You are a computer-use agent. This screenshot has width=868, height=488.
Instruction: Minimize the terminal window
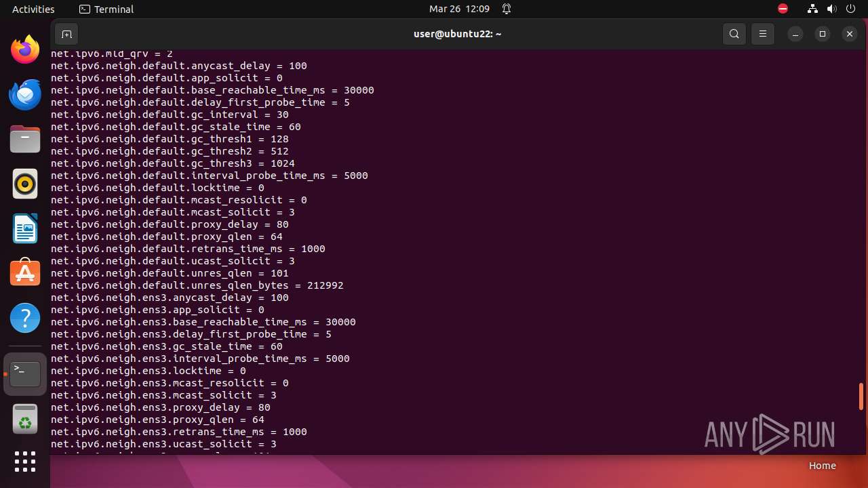(x=795, y=34)
